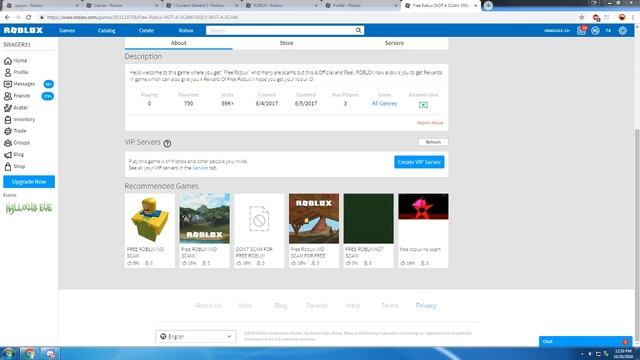Click the Chrome icon in the taskbar
Viewport: 640px width, 360px height.
click(29, 353)
